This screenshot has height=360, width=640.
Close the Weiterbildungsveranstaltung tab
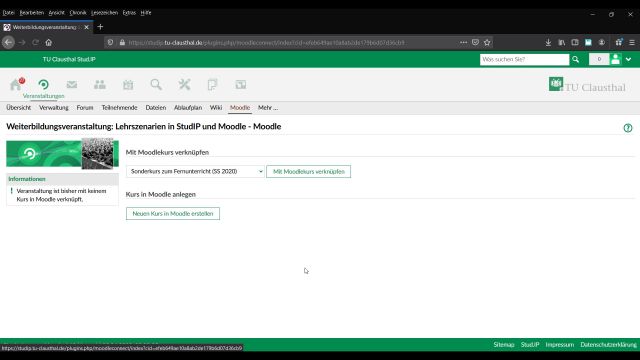87,27
